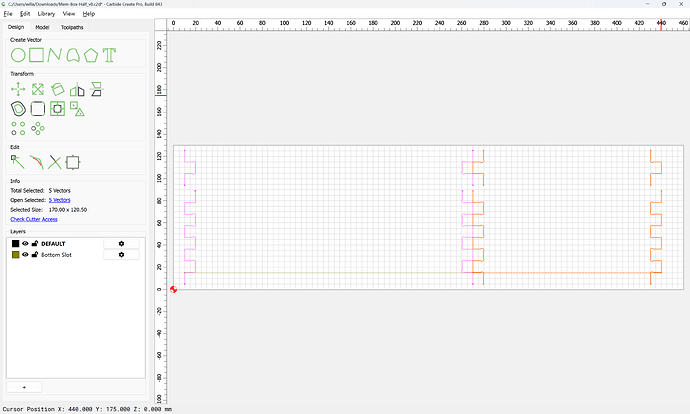
Task: Open the Library menu
Action: click(46, 14)
